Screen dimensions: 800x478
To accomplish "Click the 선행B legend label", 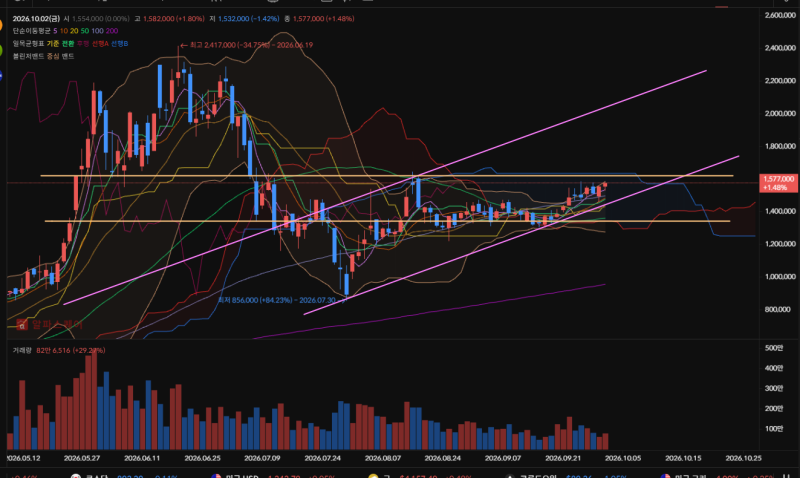I will (119, 44).
